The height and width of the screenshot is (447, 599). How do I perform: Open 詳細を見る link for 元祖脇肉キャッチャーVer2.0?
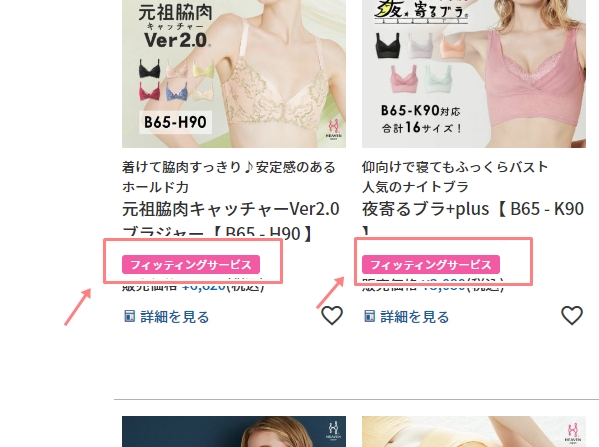tap(175, 317)
